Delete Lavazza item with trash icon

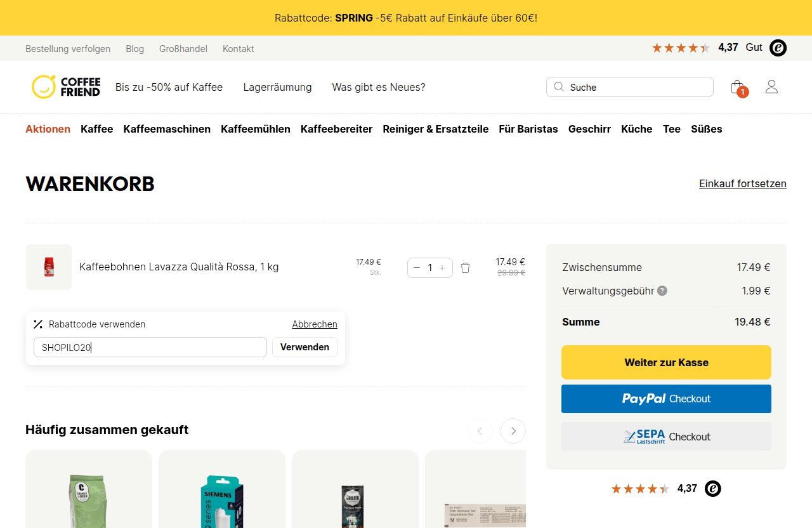pyautogui.click(x=465, y=268)
